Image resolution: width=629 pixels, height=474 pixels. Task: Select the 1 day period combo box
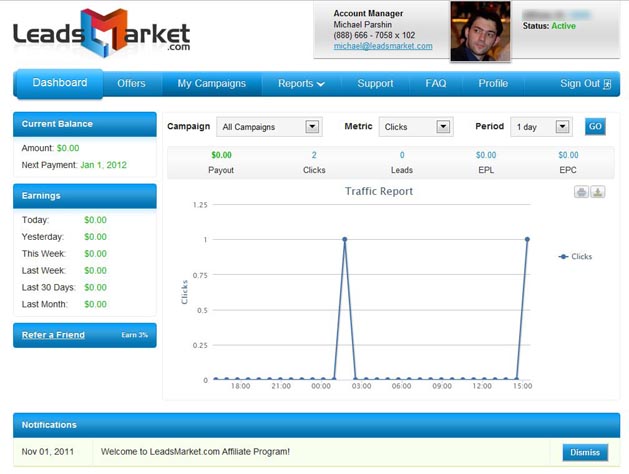tap(541, 127)
